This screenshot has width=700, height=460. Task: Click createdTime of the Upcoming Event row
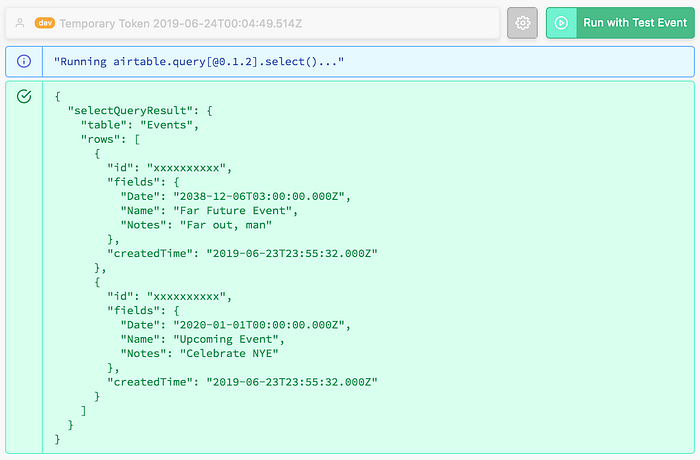tap(242, 382)
